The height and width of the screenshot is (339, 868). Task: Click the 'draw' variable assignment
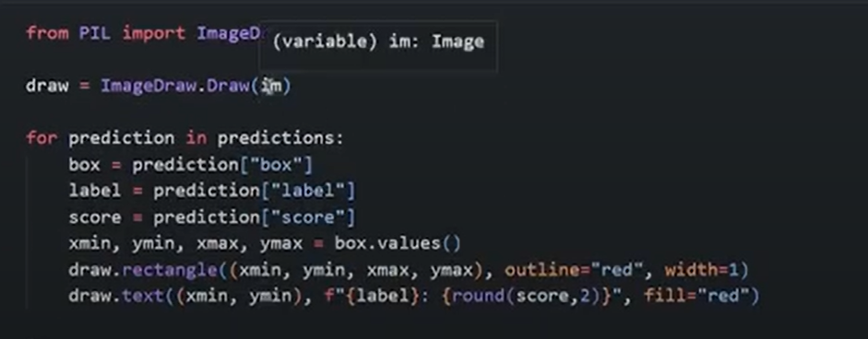click(47, 87)
